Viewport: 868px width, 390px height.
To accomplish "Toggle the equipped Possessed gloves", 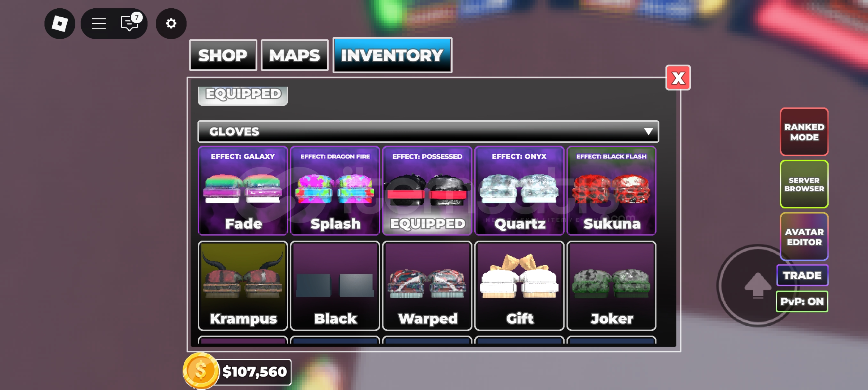I will [x=427, y=191].
